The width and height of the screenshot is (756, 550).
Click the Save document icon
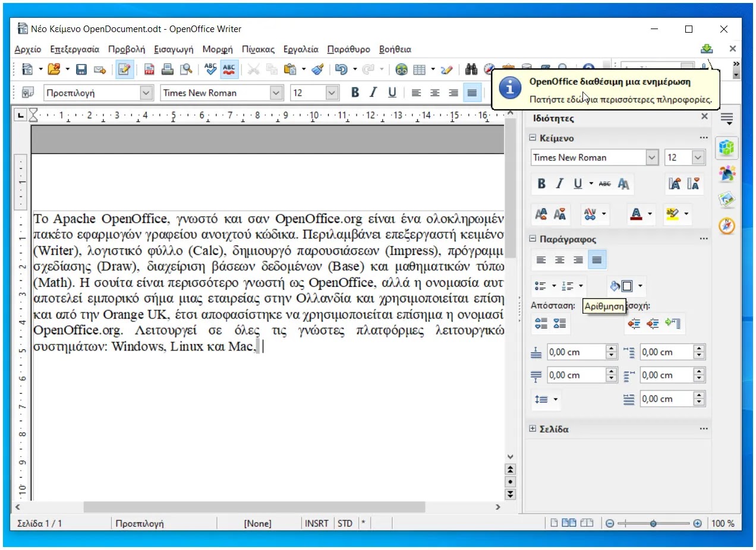81,69
